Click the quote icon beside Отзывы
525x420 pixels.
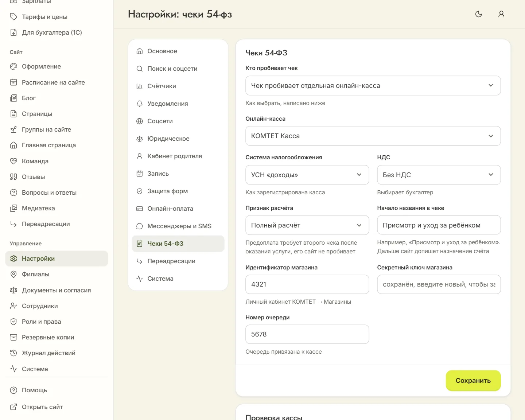[13, 177]
